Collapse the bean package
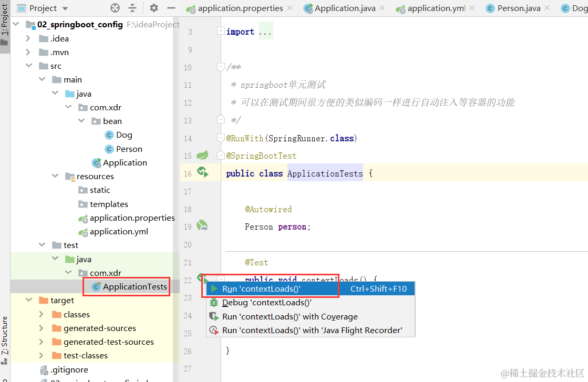 coord(81,121)
